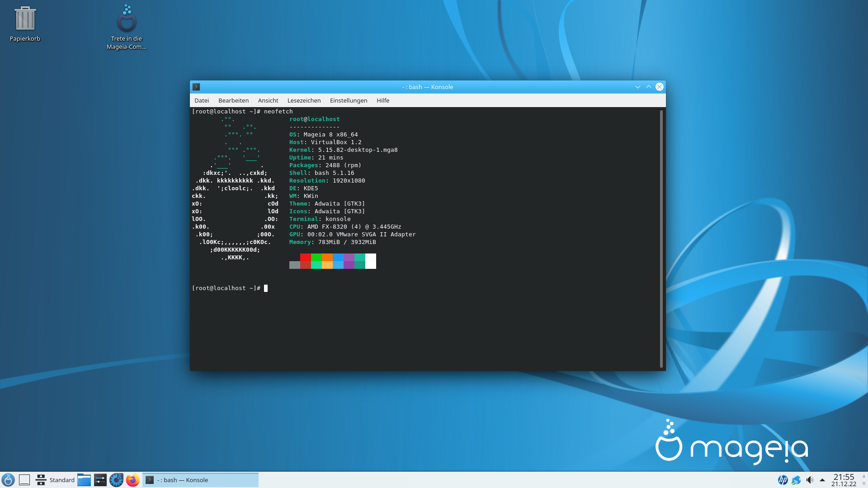Select the bash Konsole taskbar entry
The width and height of the screenshot is (868, 488).
point(201,480)
